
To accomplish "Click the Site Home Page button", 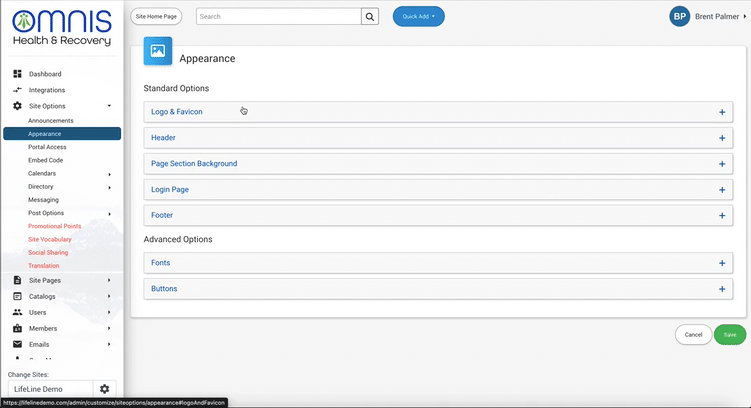I will pyautogui.click(x=159, y=17).
